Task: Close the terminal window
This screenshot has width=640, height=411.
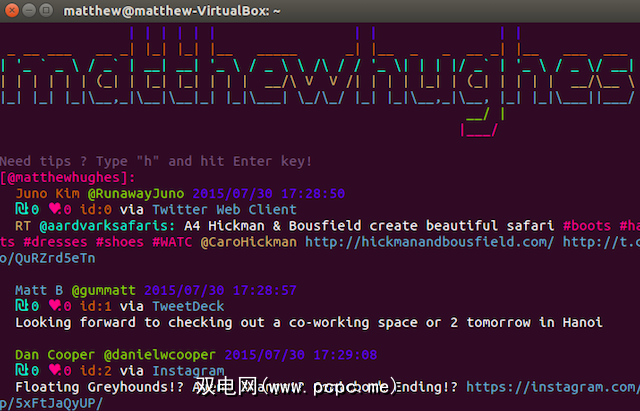Action: click(x=12, y=10)
